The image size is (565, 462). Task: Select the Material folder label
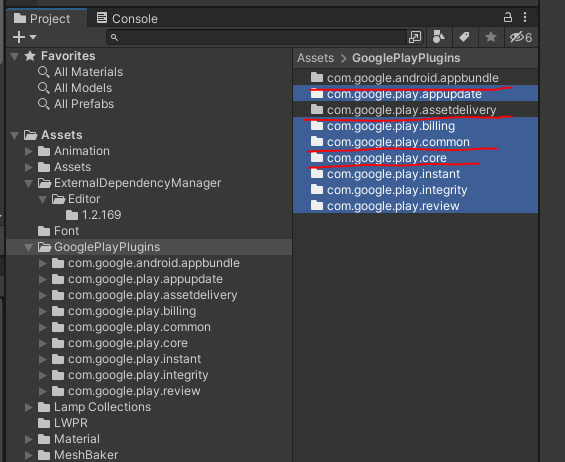tap(77, 439)
